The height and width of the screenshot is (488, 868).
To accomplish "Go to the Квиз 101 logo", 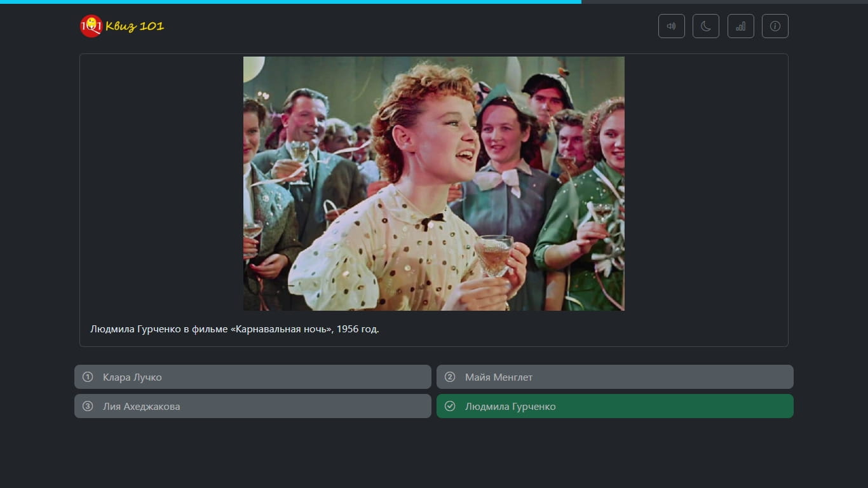I will [x=122, y=26].
